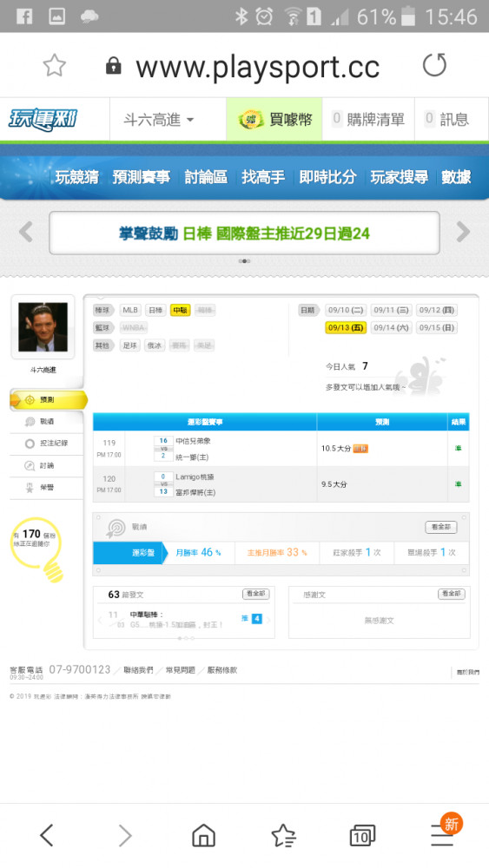
Task: Open the 買噱幣 coin purchase button
Action: coord(274,120)
